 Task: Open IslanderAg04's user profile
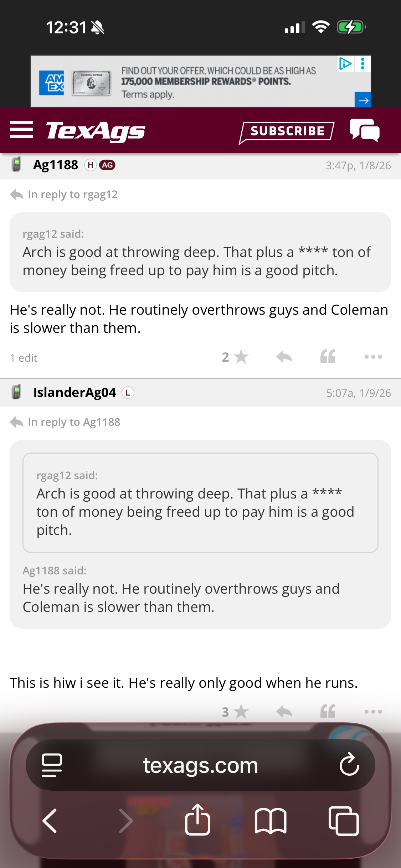tap(74, 393)
